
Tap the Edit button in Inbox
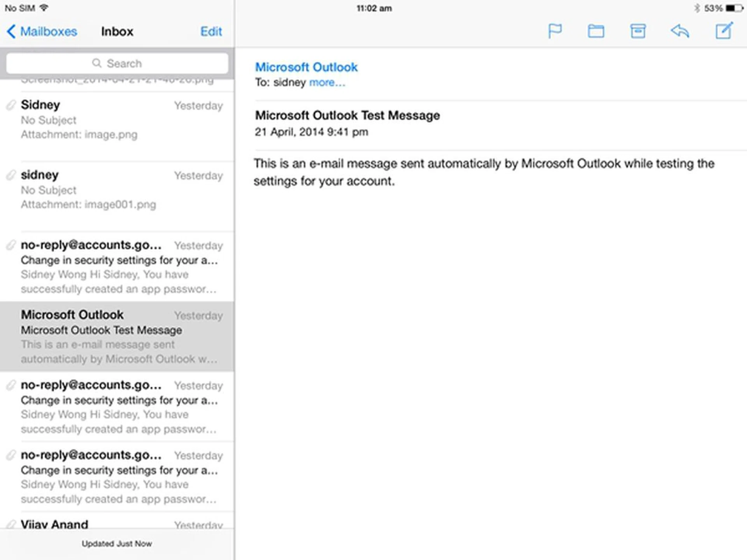[211, 31]
